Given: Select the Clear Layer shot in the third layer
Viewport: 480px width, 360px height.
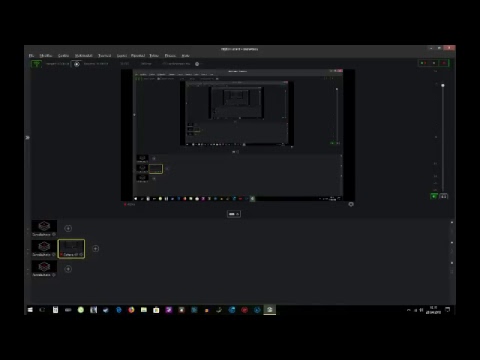Looking at the screenshot, I should (44, 269).
